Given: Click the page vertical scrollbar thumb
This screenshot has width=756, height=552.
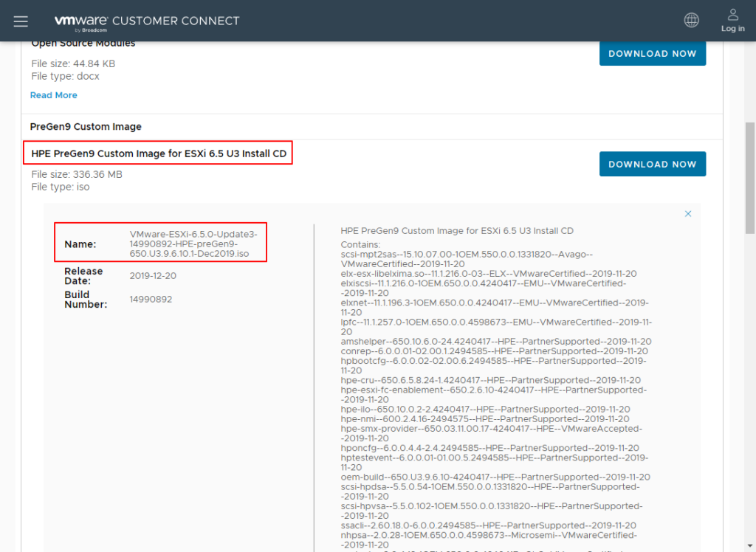Looking at the screenshot, I should point(750,178).
